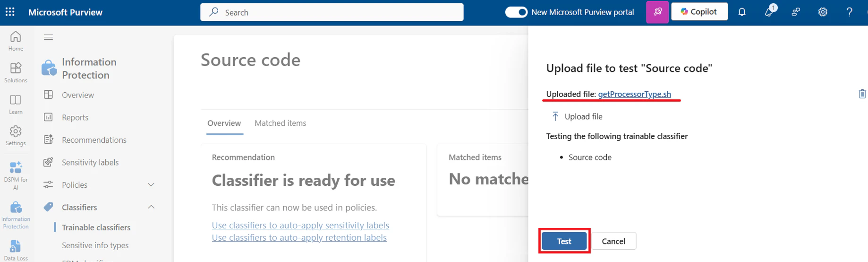This screenshot has height=262, width=868.
Task: Click Upload file link
Action: click(583, 116)
